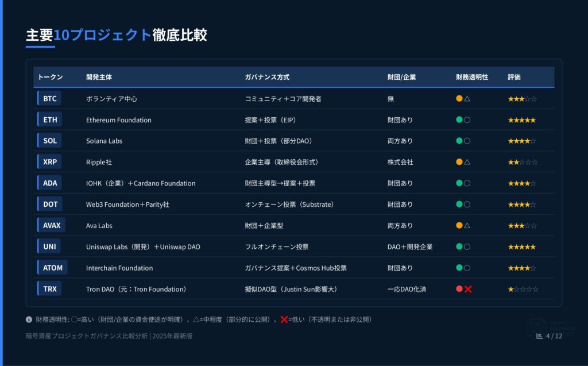The width and height of the screenshot is (588, 366).
Task: Click the Ripple社 developer cell
Action: 99,162
